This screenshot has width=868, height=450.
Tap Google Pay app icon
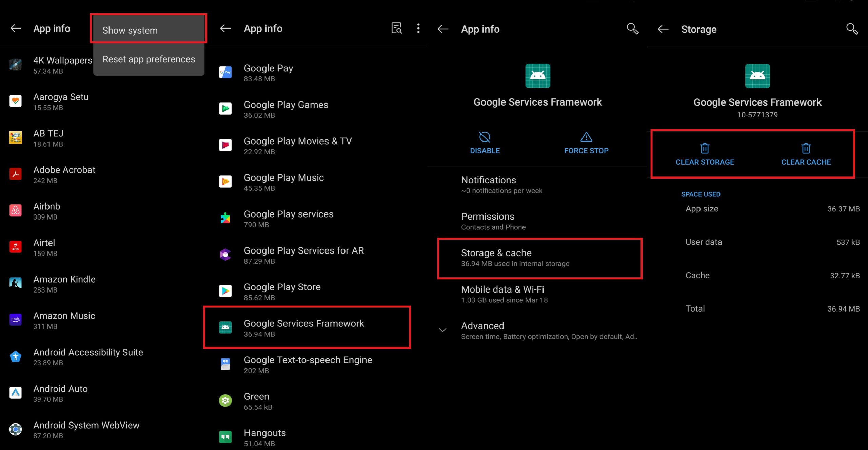pyautogui.click(x=225, y=72)
